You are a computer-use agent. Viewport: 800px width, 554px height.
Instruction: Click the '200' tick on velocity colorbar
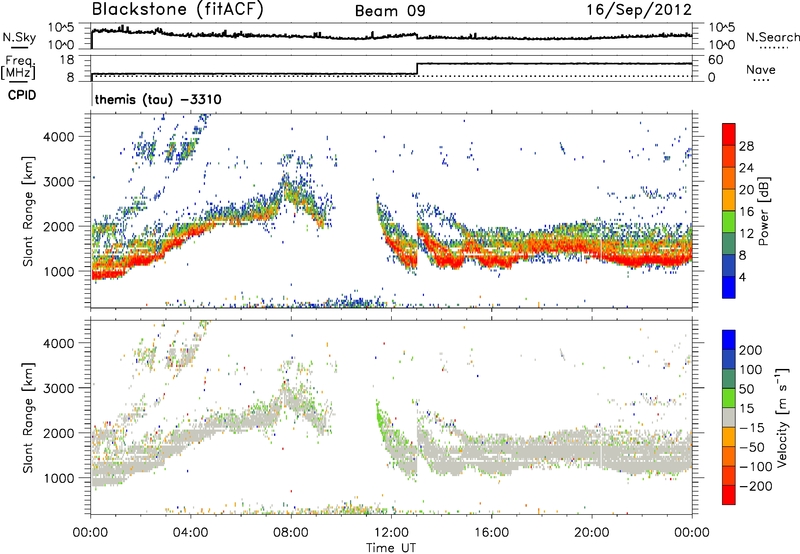point(751,350)
